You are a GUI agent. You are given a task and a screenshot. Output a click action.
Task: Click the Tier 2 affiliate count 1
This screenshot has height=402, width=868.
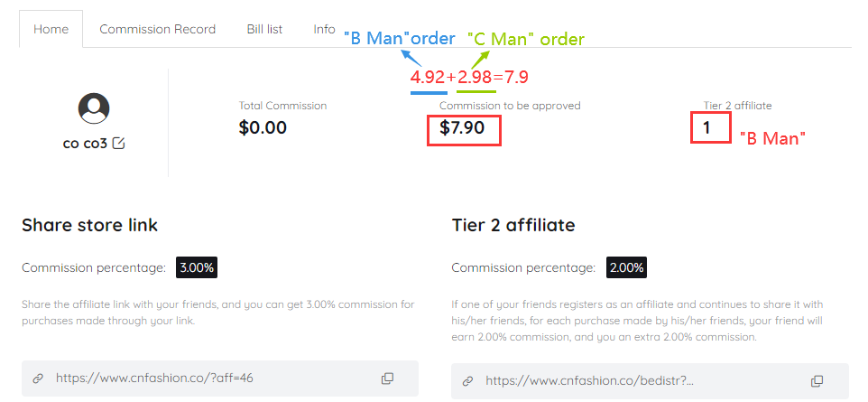click(706, 128)
